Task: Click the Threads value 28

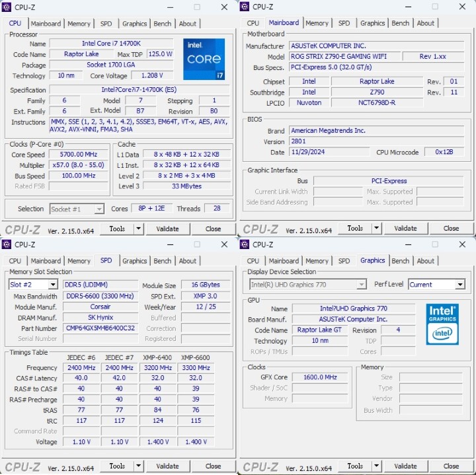Action: 217,208
